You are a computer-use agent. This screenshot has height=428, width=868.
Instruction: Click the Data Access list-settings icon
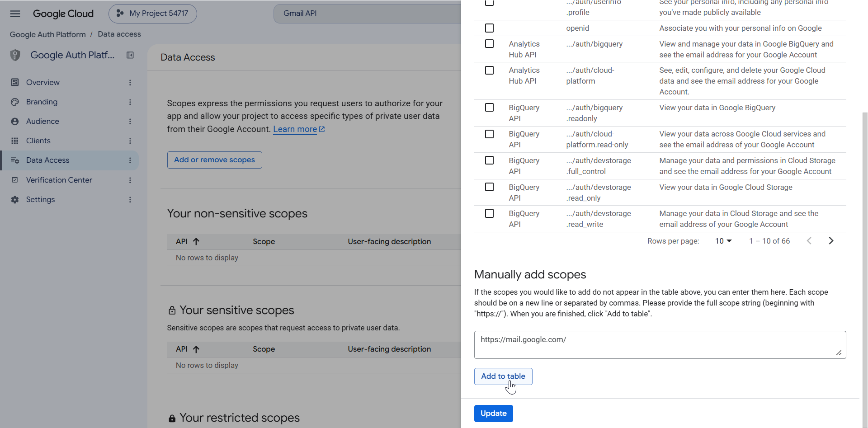tap(15, 160)
